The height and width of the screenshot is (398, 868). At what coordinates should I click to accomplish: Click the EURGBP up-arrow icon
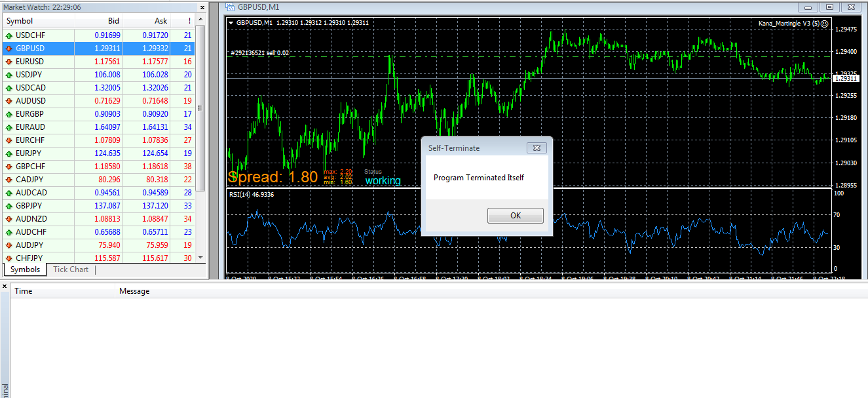[x=9, y=114]
